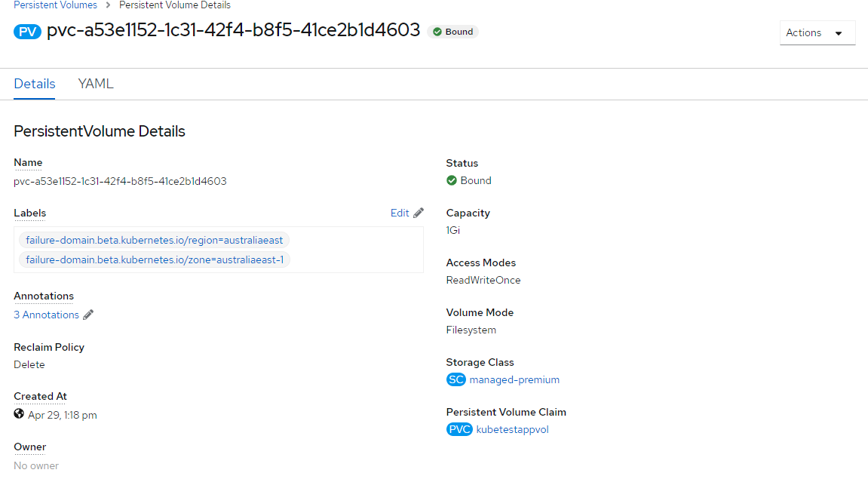Click the Reclaim Policy field heading

click(49, 347)
